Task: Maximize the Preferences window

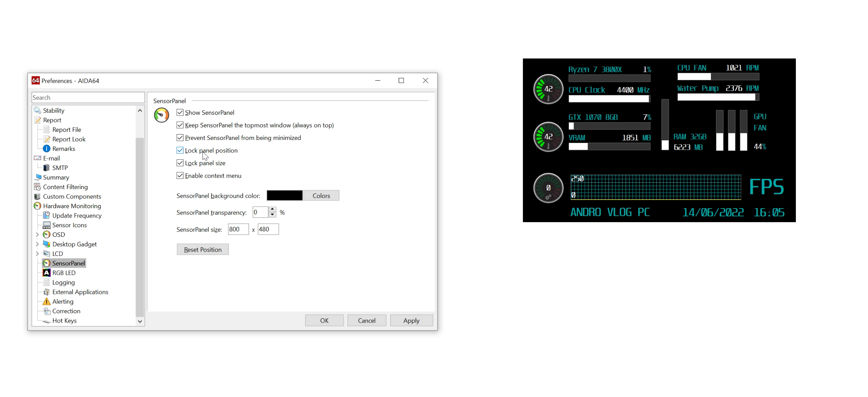Action: click(401, 80)
